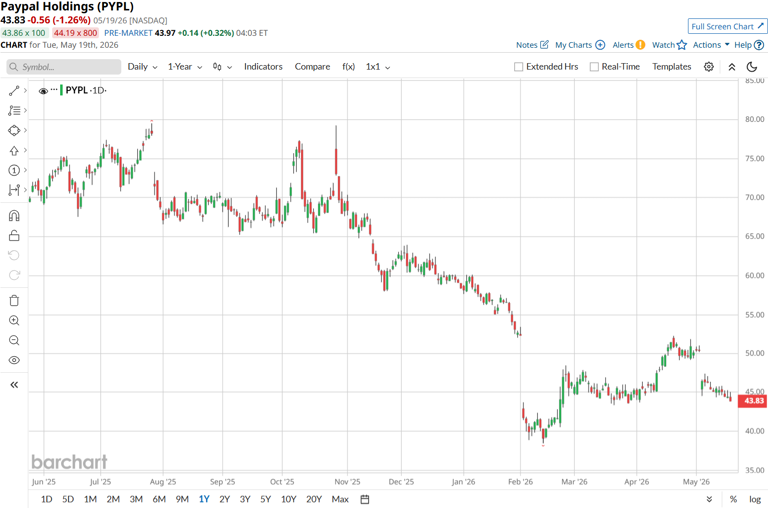
Task: Select the shapes drawing tool
Action: [14, 130]
